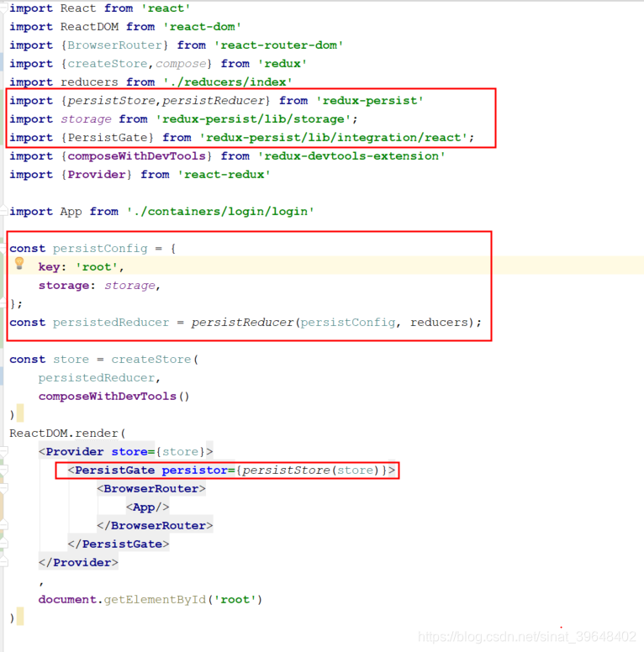Click the getElementById method name
The width and height of the screenshot is (644, 652).
[155, 599]
